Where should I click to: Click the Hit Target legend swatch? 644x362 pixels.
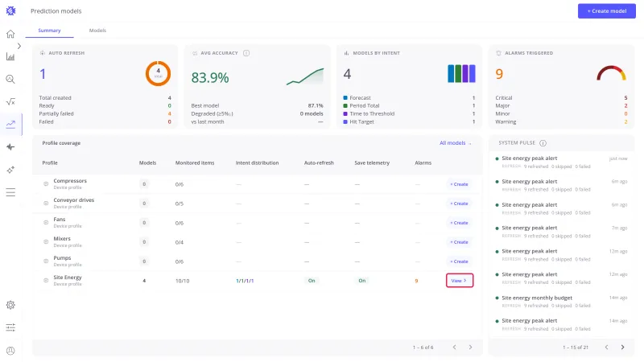coord(345,121)
